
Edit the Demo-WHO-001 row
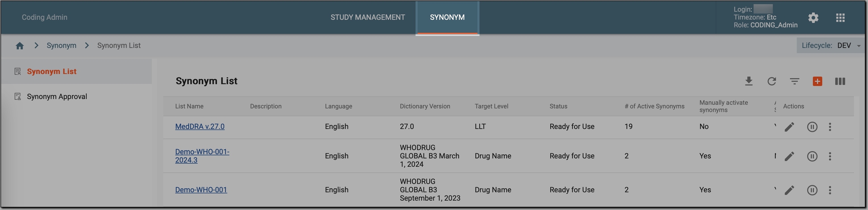click(789, 190)
